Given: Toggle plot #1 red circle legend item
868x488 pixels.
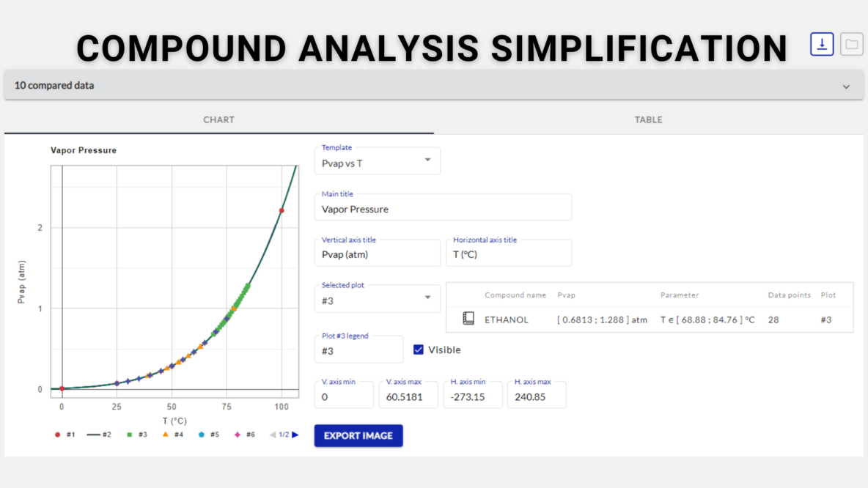Looking at the screenshot, I should point(65,435).
